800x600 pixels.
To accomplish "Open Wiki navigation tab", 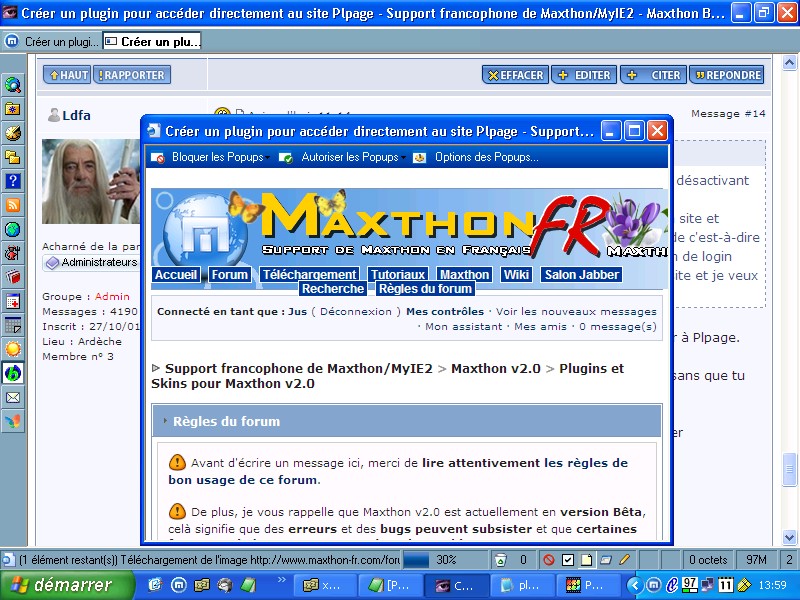I will pos(516,274).
